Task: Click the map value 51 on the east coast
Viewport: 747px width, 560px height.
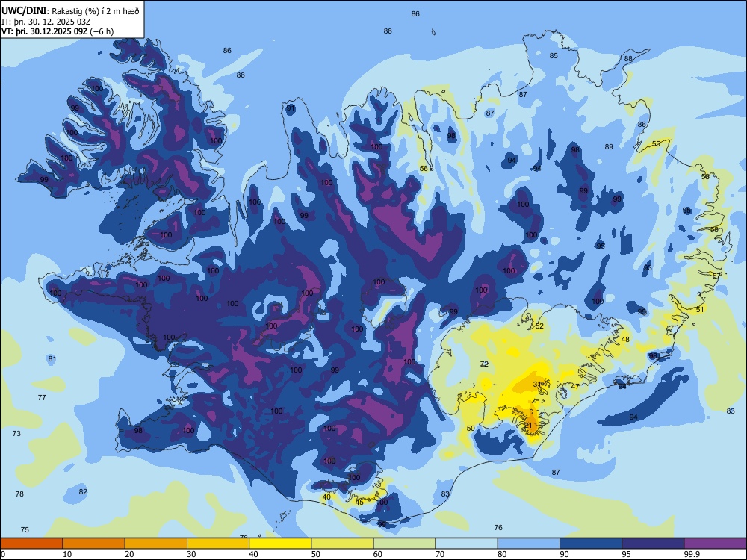Action: coord(700,310)
